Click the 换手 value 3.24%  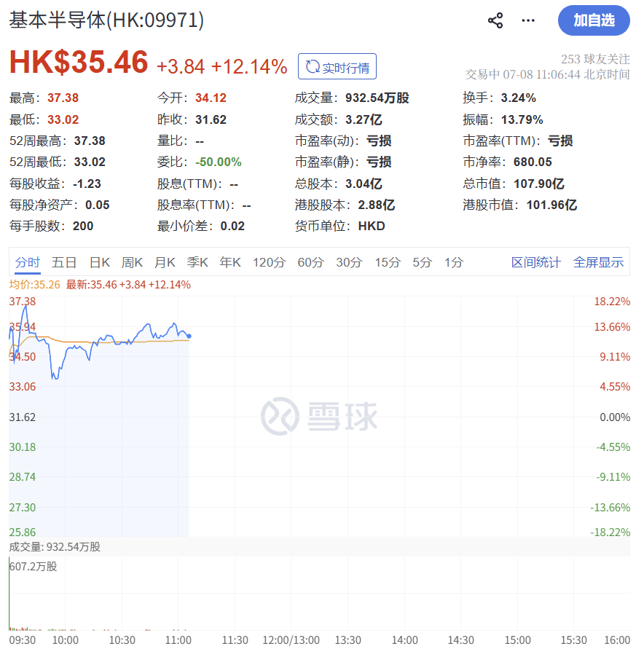[518, 98]
